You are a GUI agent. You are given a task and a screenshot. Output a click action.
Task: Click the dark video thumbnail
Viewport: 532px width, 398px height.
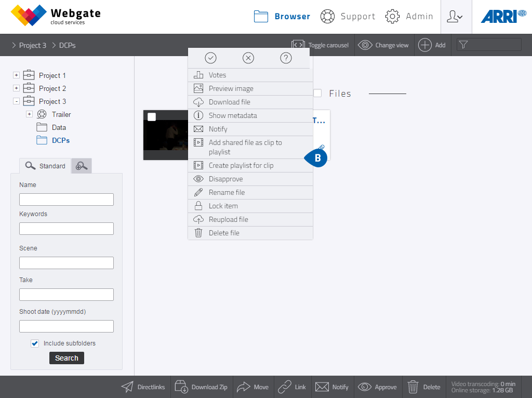tap(166, 136)
